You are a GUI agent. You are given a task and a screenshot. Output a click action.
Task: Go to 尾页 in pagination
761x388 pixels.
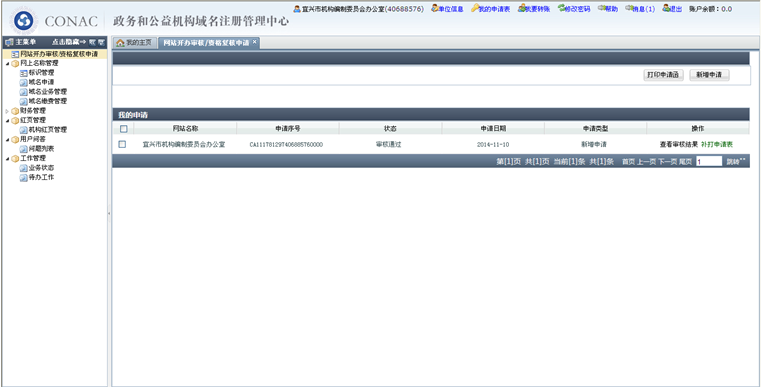coord(685,162)
